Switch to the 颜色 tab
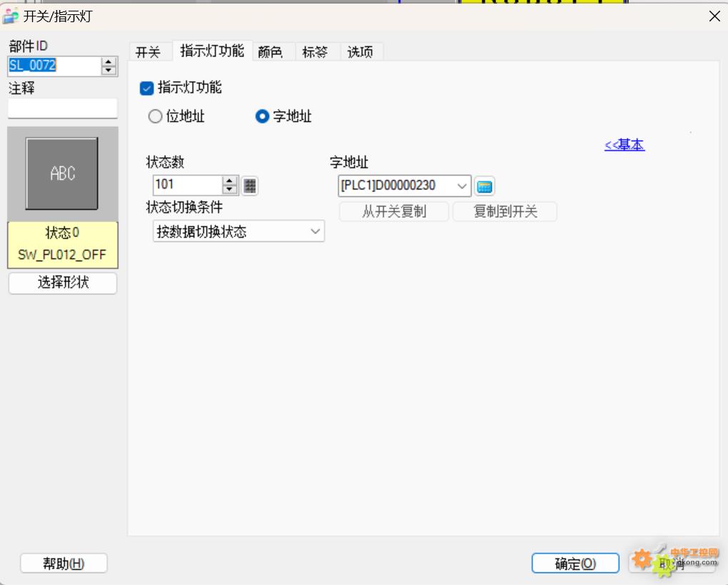 [271, 52]
